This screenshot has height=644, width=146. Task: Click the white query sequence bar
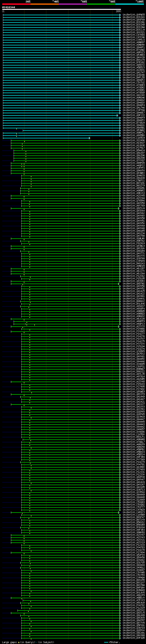tap(61, 9)
